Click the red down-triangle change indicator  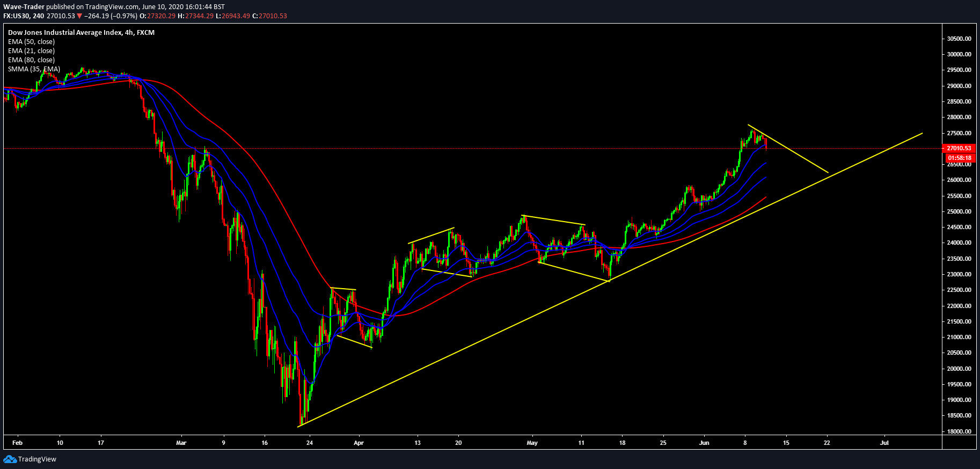[79, 16]
